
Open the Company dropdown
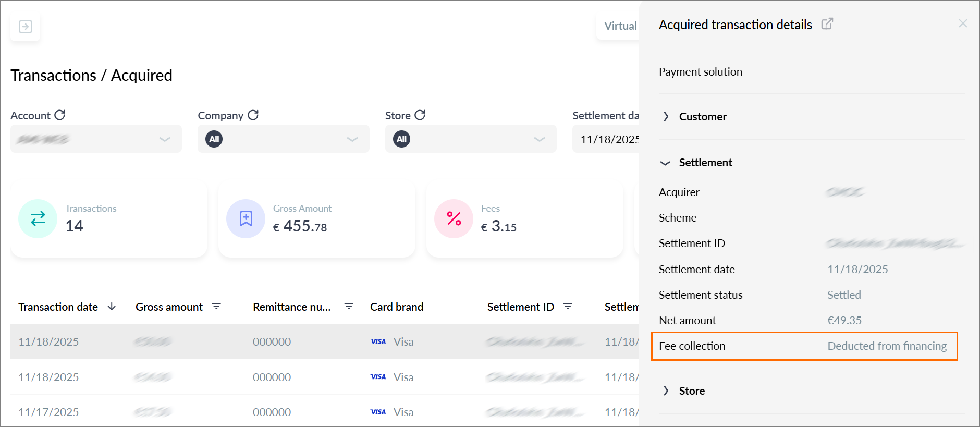coord(284,139)
